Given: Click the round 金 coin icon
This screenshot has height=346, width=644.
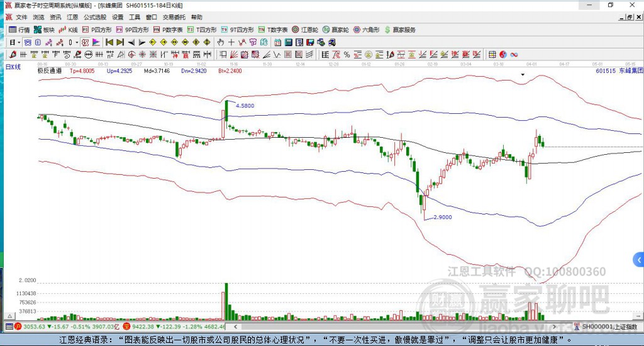Looking at the screenshot, I should coord(369,55).
